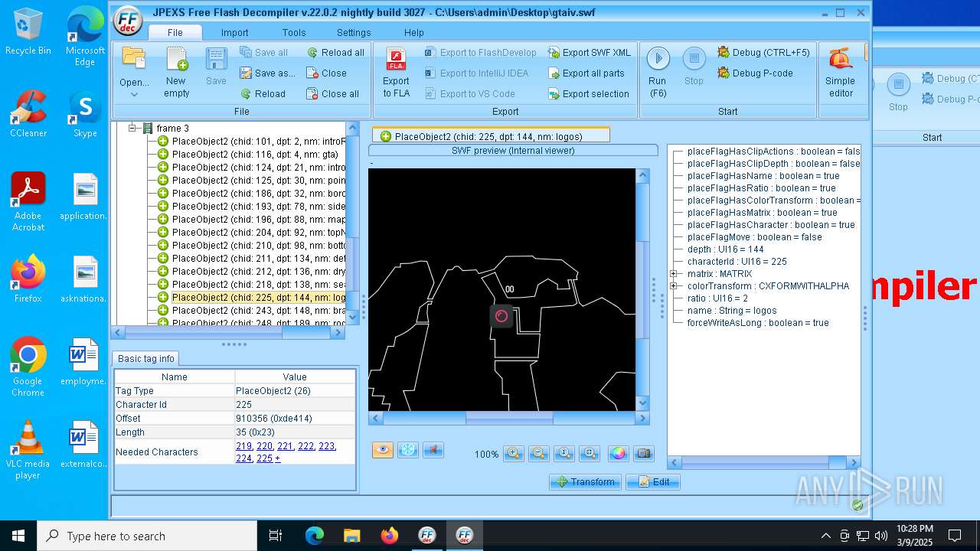This screenshot has width=980, height=551.
Task: Click Save as... in the ribbon
Action: (x=267, y=73)
